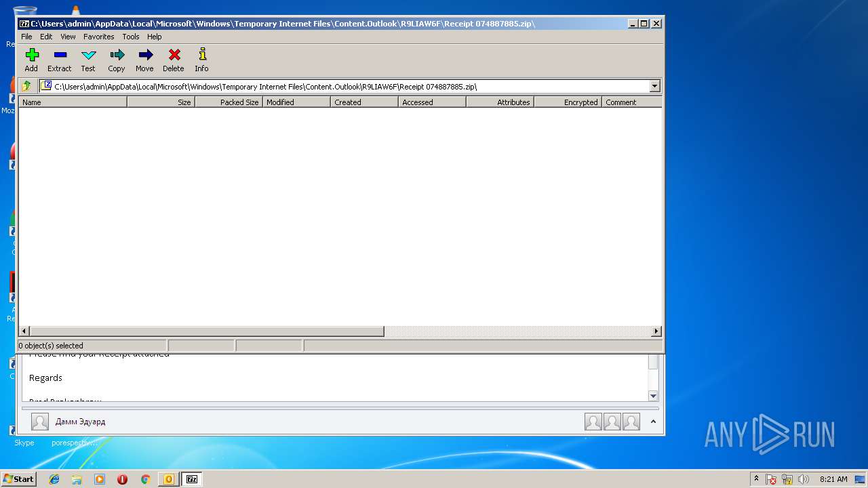
Task: Sort by Attributes column header
Action: tap(500, 102)
